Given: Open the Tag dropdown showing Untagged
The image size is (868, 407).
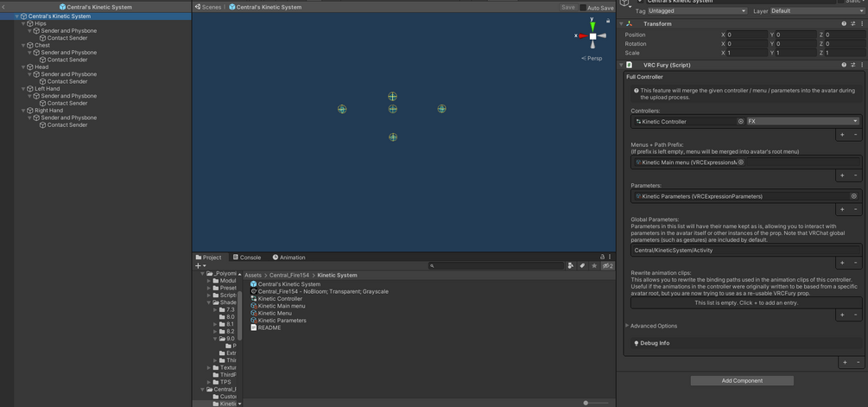Looking at the screenshot, I should click(x=697, y=11).
